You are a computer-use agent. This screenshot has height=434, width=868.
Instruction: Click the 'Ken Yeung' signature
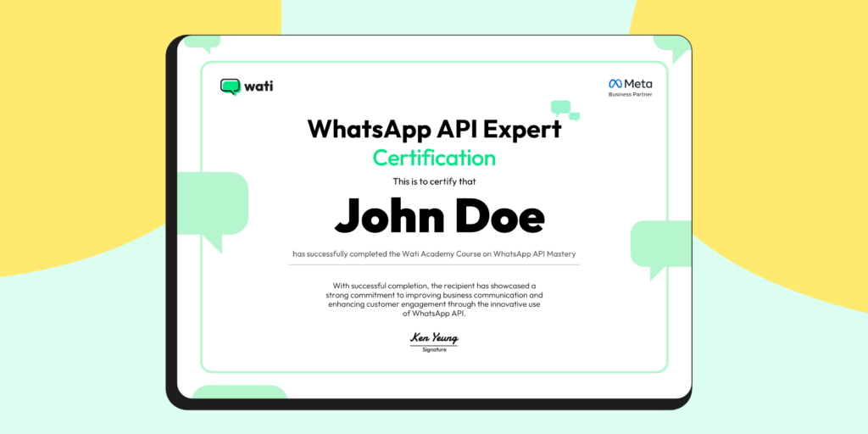[434, 337]
